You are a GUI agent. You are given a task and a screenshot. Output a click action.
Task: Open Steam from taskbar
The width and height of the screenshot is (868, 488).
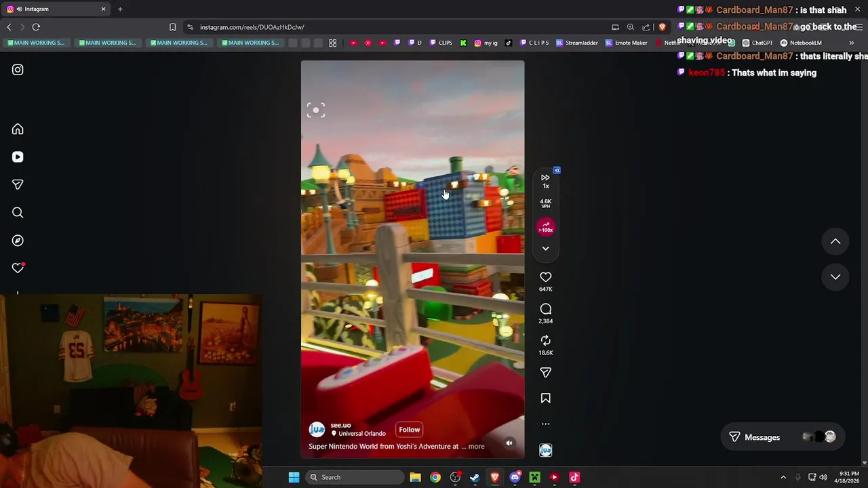(475, 477)
